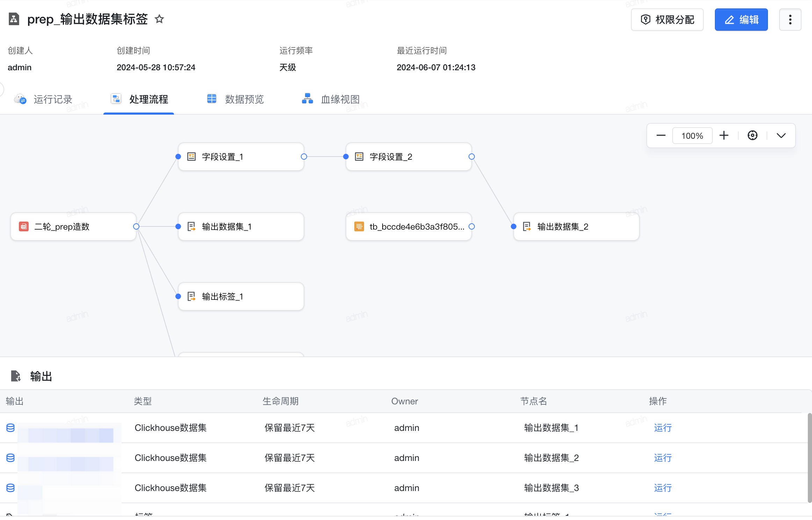Click the 数据预览 grid tab icon
This screenshot has width=812, height=520.
pyautogui.click(x=212, y=99)
